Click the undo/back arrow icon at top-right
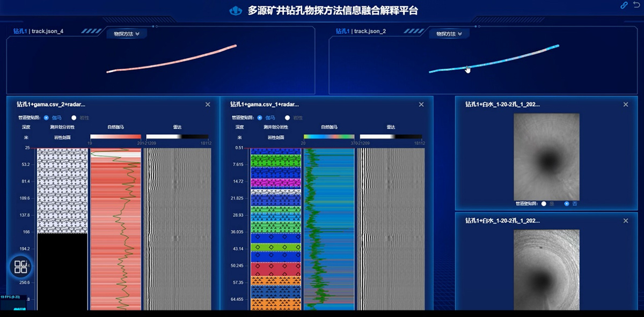 [x=637, y=5]
